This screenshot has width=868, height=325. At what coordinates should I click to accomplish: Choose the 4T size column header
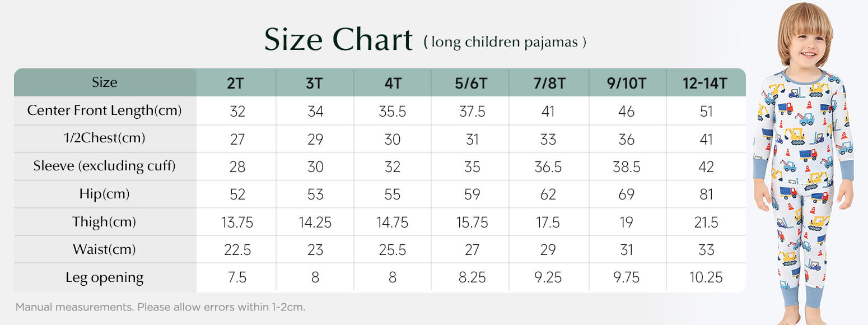pyautogui.click(x=393, y=83)
